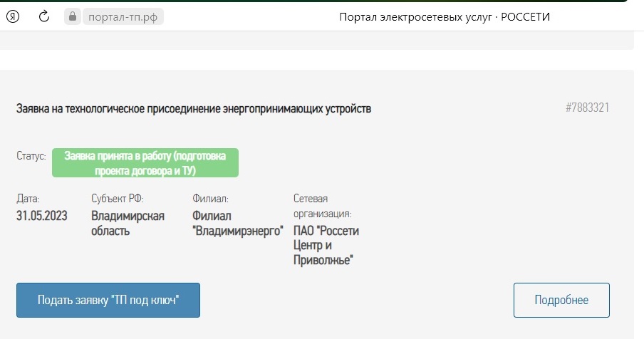Click the green status badge 'Заявка принята в работу'
Image resolution: width=644 pixels, height=339 pixels.
145,163
